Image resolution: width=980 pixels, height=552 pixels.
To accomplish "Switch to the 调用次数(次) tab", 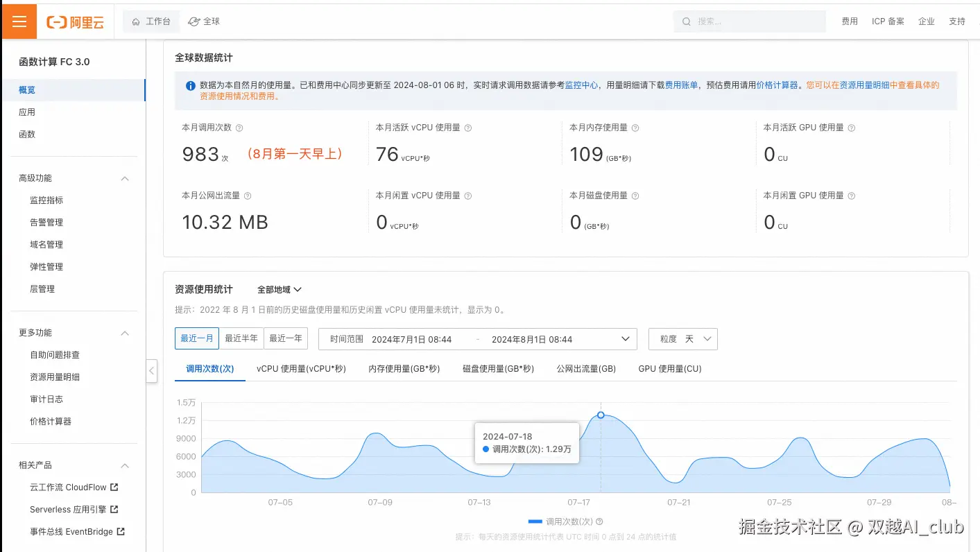I will click(210, 369).
